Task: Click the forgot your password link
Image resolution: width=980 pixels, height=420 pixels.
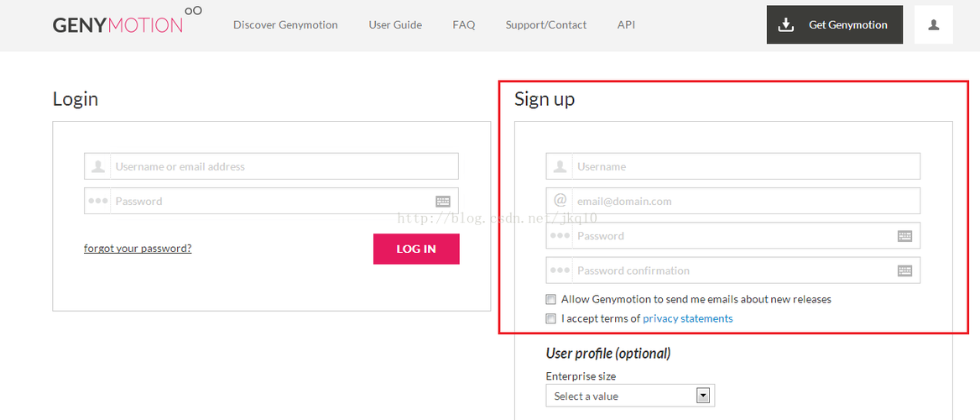Action: 138,249
